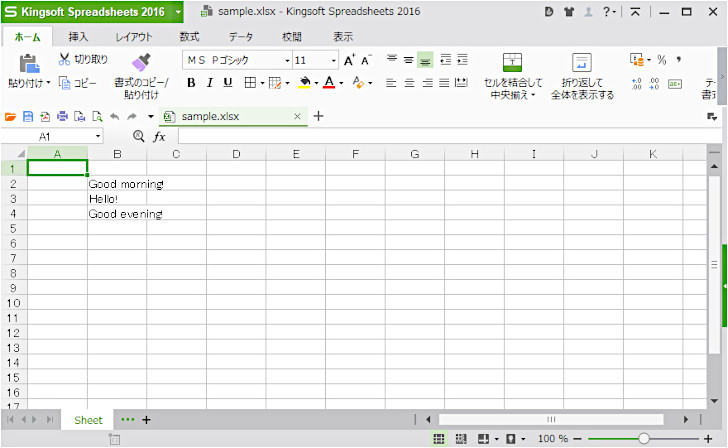Expand merge cells options arrow
728x448 pixels.
point(533,95)
